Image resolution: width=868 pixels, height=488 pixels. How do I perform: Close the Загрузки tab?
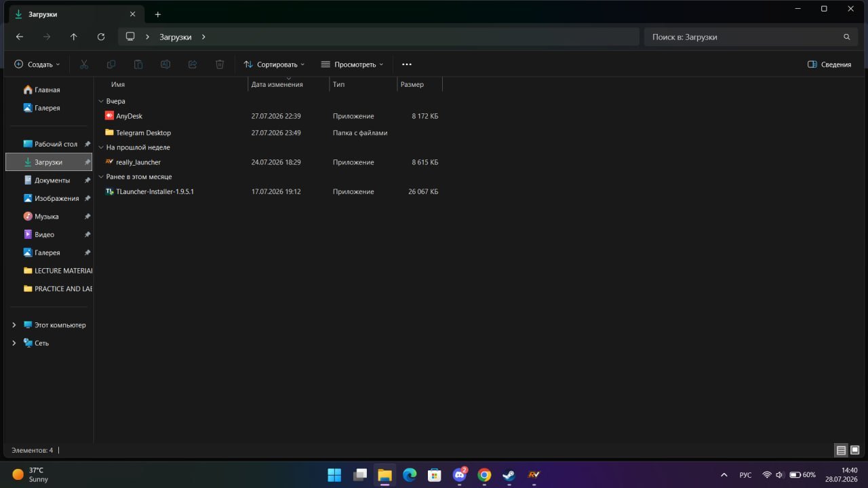click(132, 14)
